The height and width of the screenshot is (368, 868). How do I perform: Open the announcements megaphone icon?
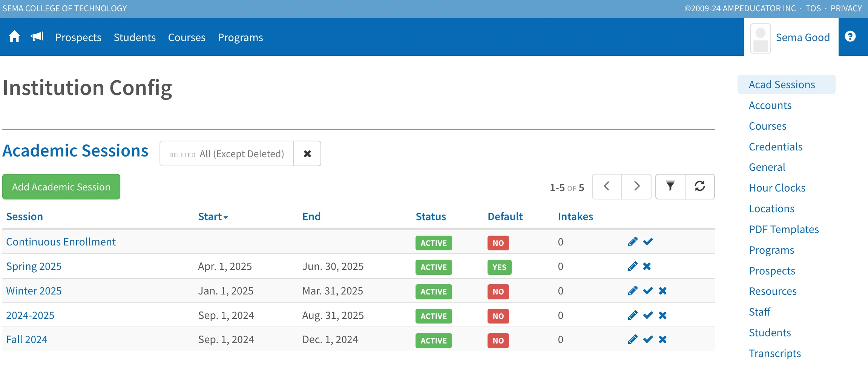[37, 37]
